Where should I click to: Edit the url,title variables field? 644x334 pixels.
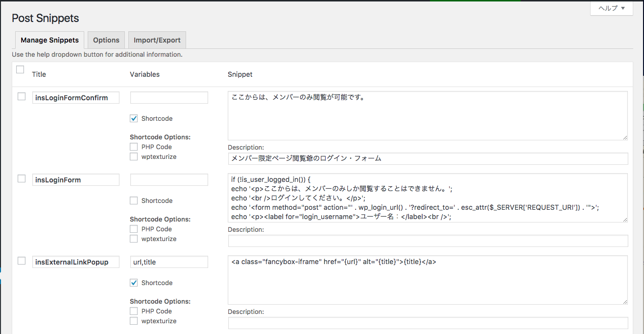pyautogui.click(x=169, y=262)
